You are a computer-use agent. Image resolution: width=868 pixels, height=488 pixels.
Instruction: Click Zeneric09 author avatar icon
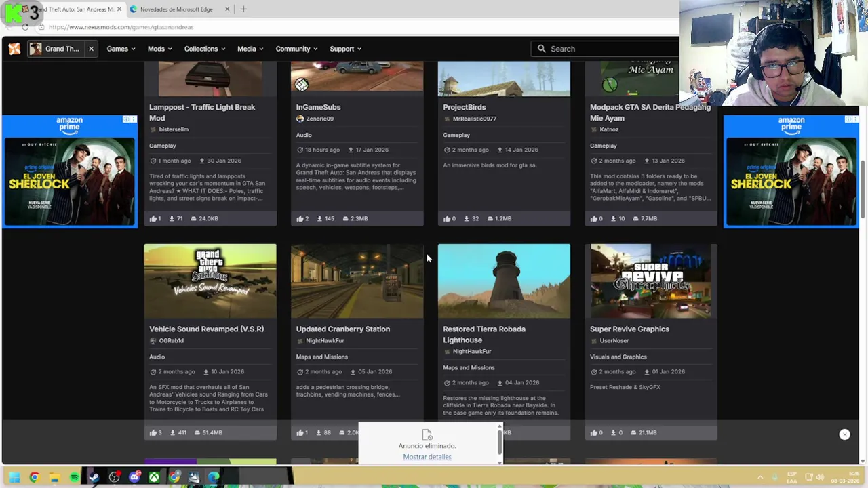(300, 119)
